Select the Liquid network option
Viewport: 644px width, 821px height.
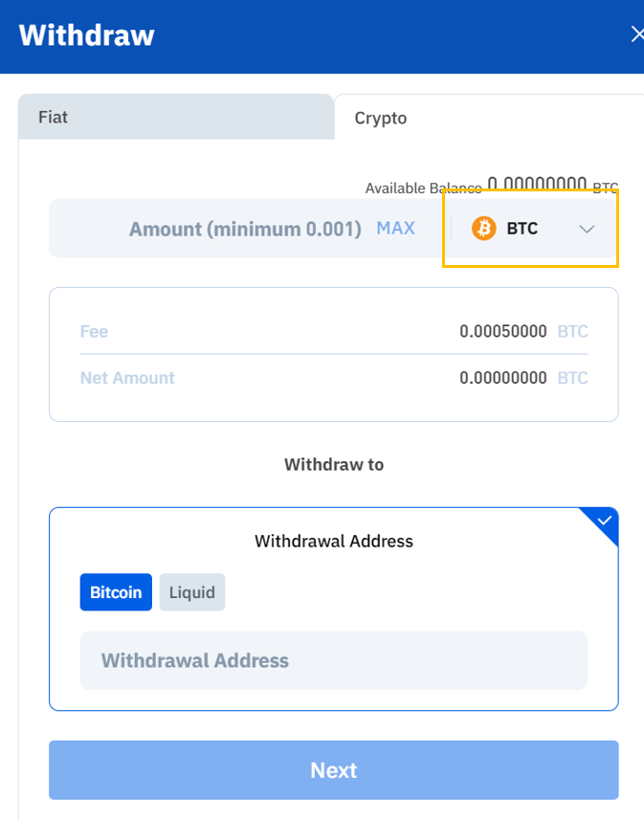pyautogui.click(x=191, y=591)
